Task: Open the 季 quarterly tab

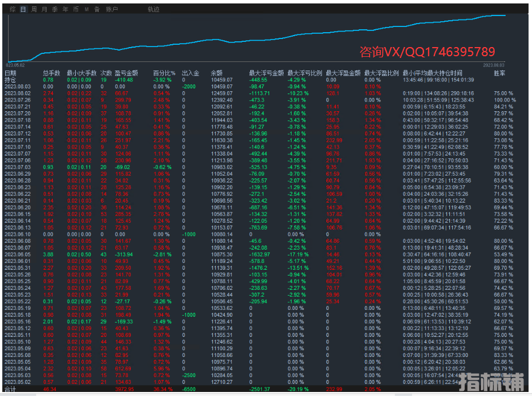Action: click(x=55, y=9)
